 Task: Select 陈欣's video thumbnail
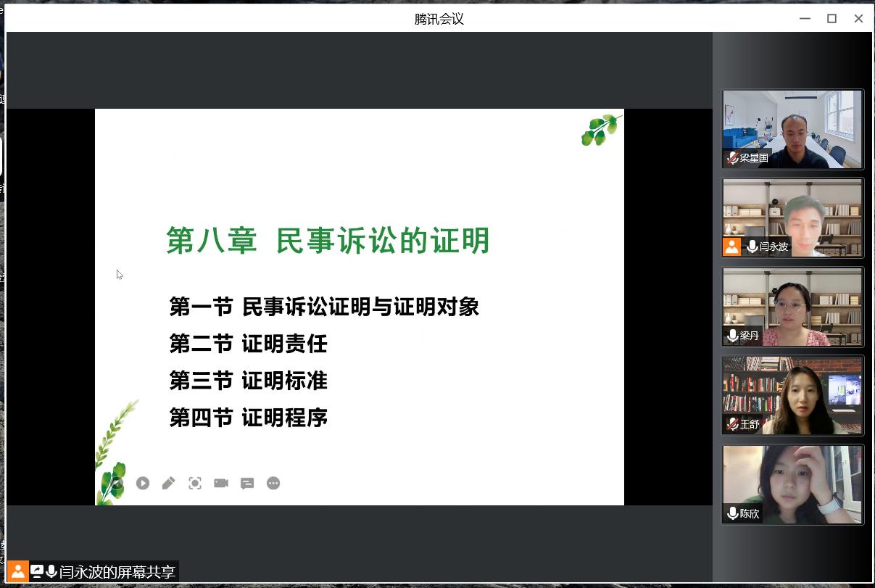[792, 484]
